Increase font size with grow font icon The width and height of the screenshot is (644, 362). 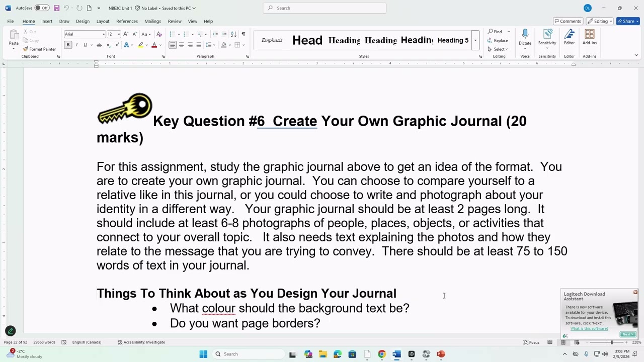click(126, 34)
